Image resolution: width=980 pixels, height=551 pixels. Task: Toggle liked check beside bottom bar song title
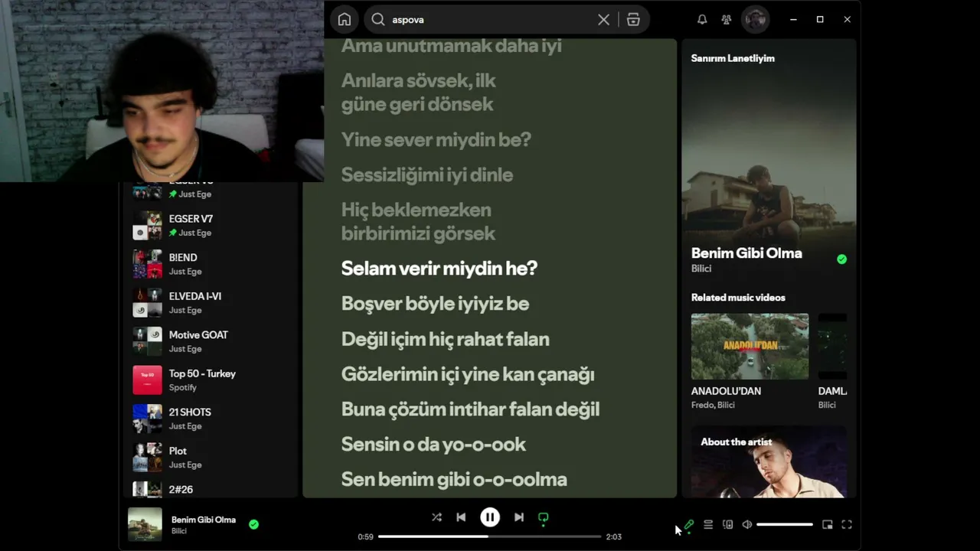(253, 524)
